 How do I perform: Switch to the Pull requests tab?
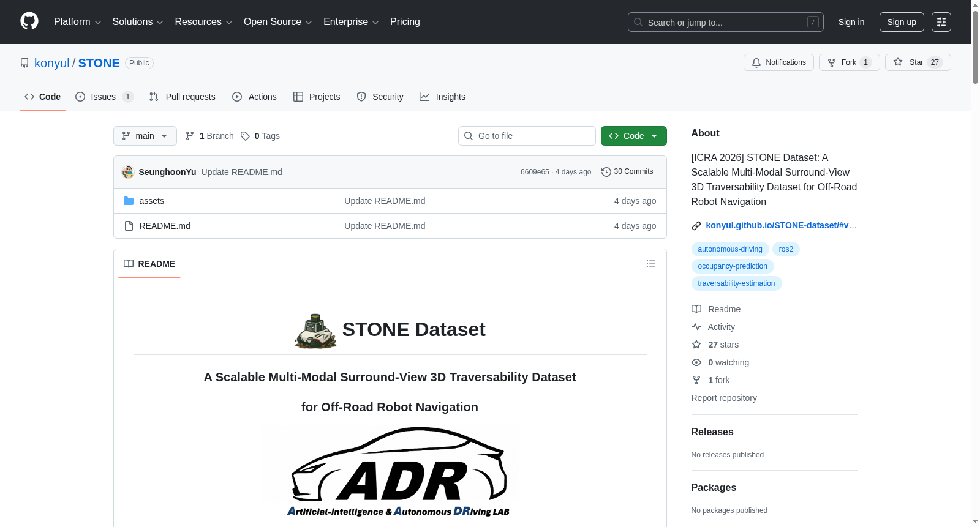coord(183,97)
